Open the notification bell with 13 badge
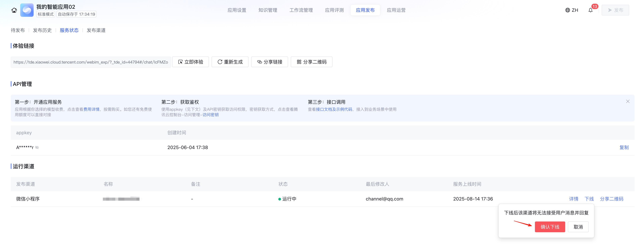This screenshot has height=244, width=644. pos(591,10)
